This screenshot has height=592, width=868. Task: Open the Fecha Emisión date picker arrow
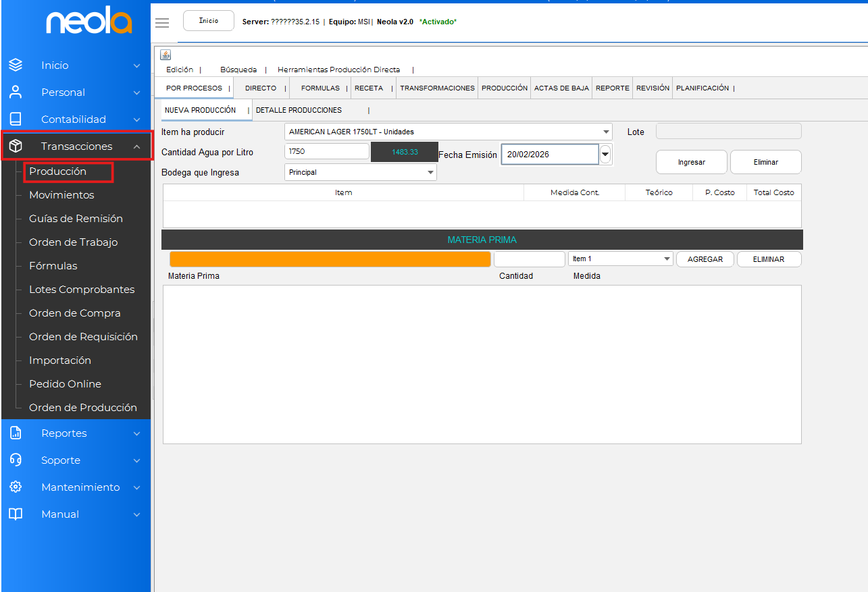click(605, 155)
